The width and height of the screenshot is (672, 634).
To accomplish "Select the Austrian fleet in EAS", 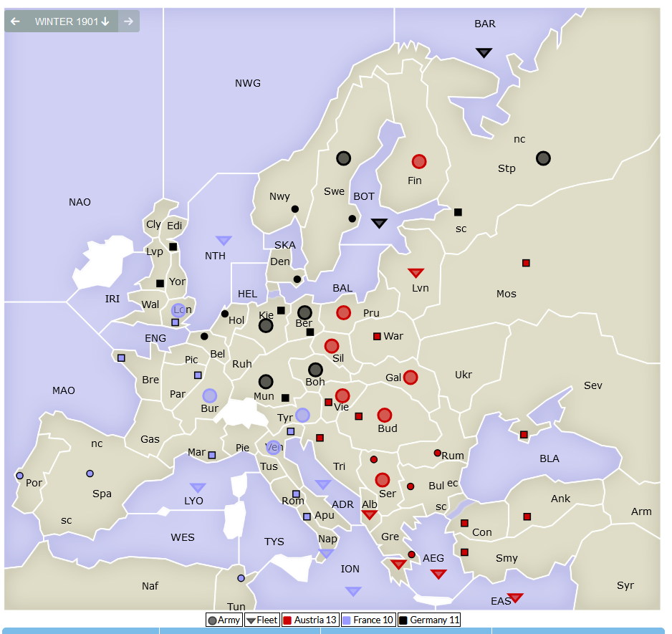I will [515, 597].
